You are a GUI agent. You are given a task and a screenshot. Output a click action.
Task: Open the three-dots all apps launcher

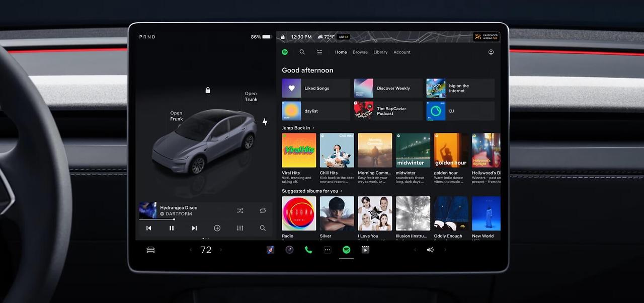[x=328, y=250]
